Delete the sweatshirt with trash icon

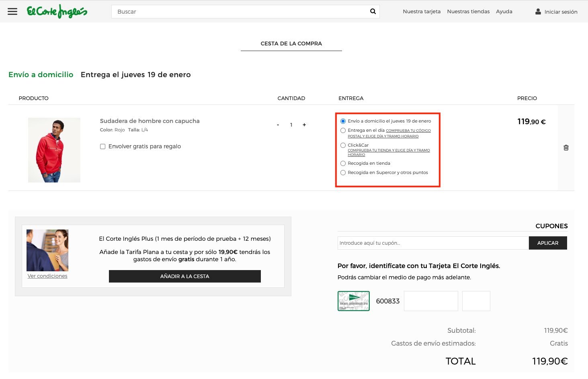(x=566, y=148)
